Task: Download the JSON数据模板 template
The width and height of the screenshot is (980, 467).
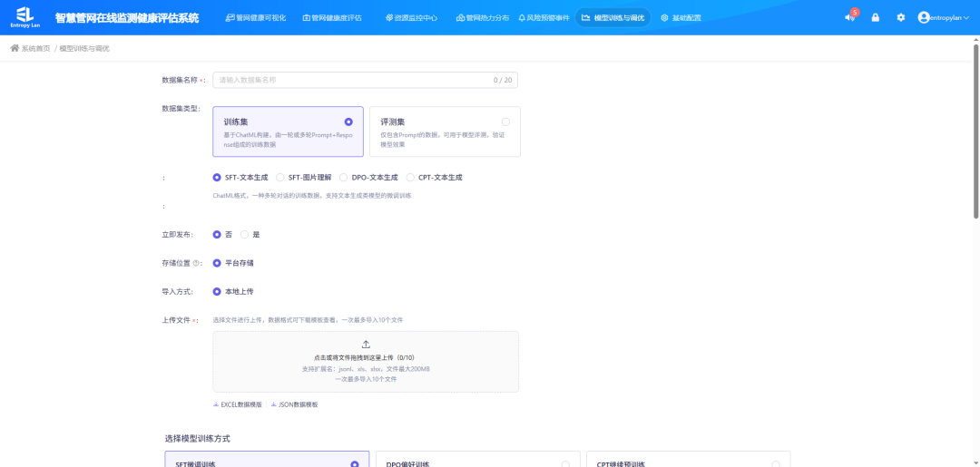Action: pos(294,404)
